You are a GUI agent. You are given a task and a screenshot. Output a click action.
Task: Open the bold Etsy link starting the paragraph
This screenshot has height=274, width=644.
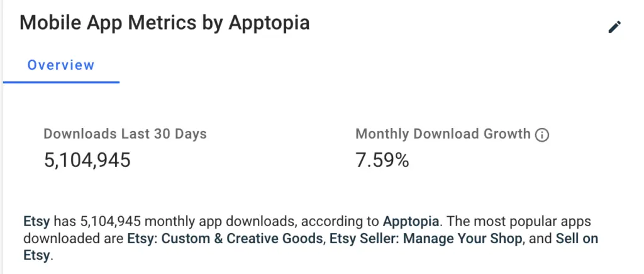[36, 222]
